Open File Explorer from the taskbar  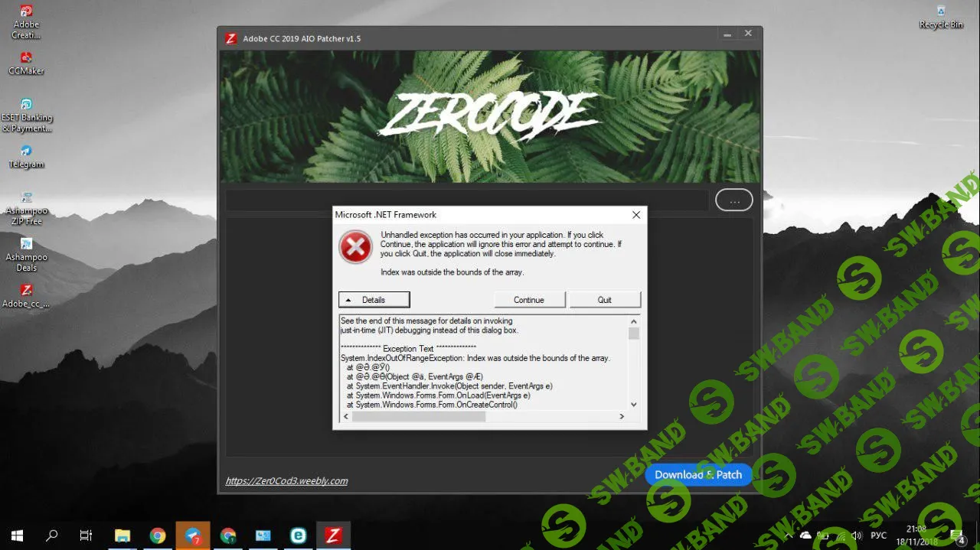(x=122, y=535)
